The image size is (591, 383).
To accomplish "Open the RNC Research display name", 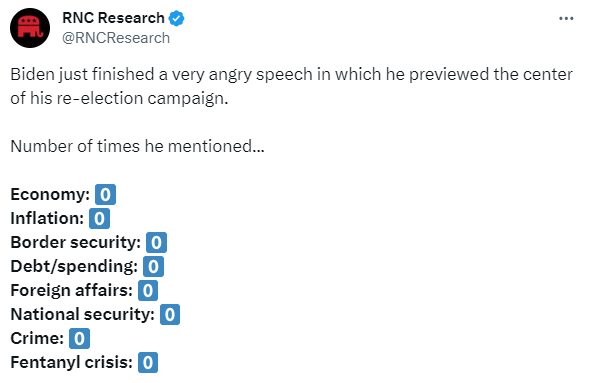I will tap(113, 18).
